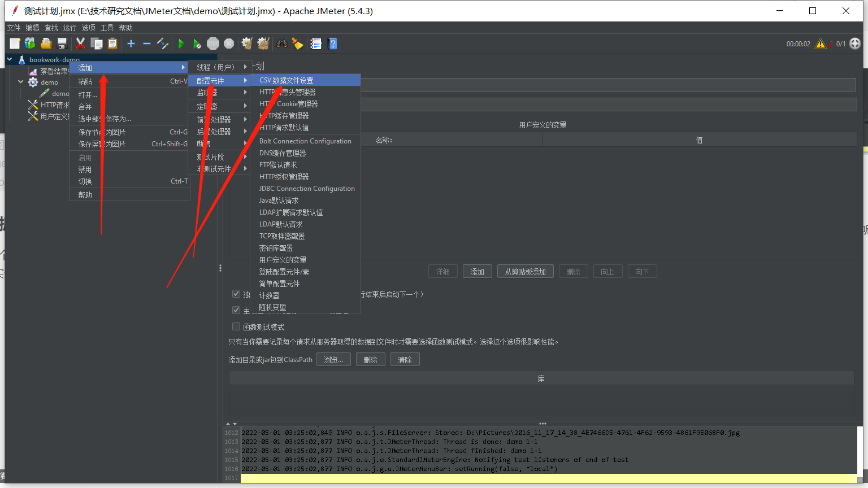Viewport: 868px width, 488px height.
Task: Click 粘贴 in the context menu
Action: pos(130,81)
